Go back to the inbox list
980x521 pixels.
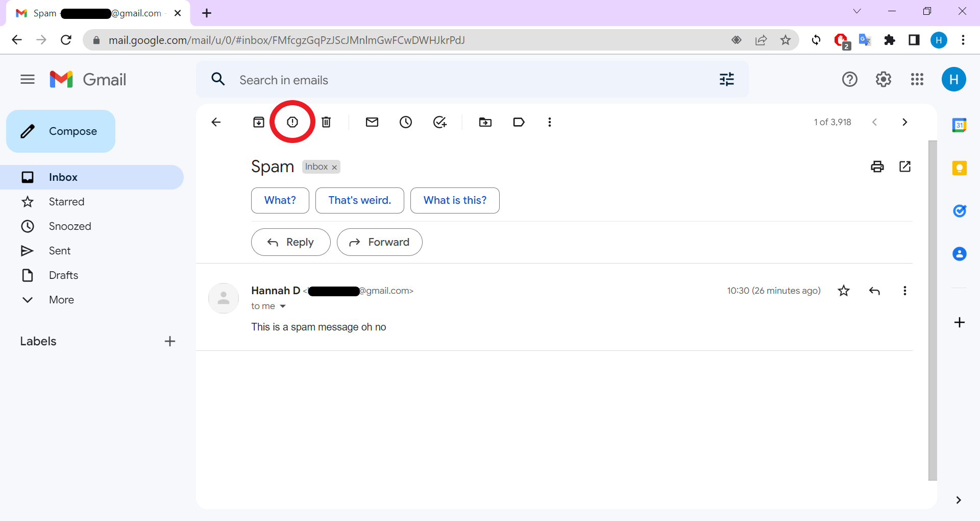[216, 122]
